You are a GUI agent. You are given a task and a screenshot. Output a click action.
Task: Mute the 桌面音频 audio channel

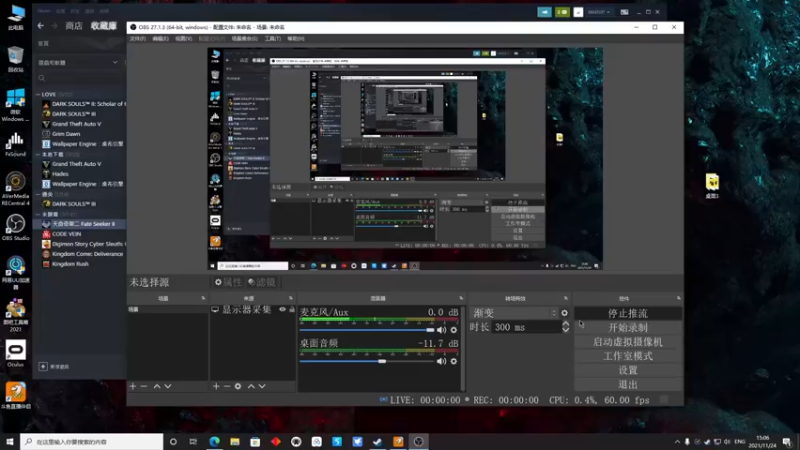pos(441,361)
